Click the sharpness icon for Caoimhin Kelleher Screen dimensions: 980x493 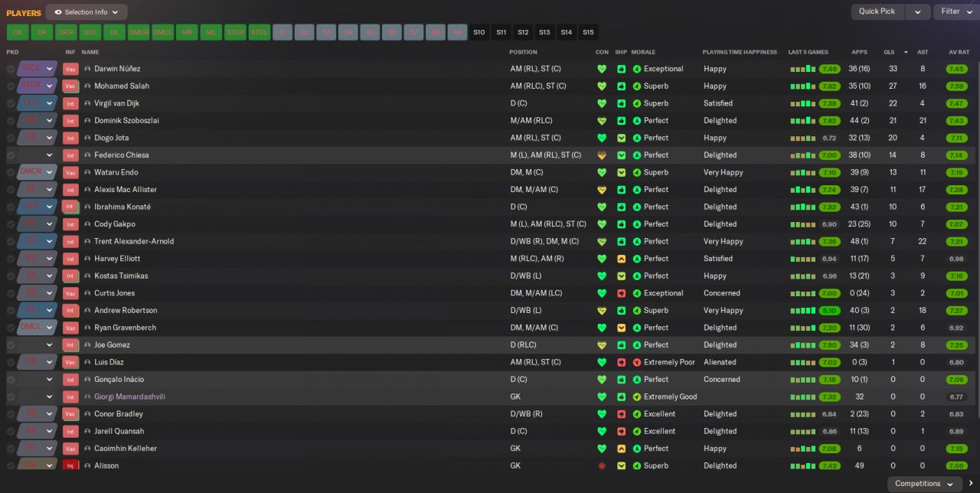[621, 449]
